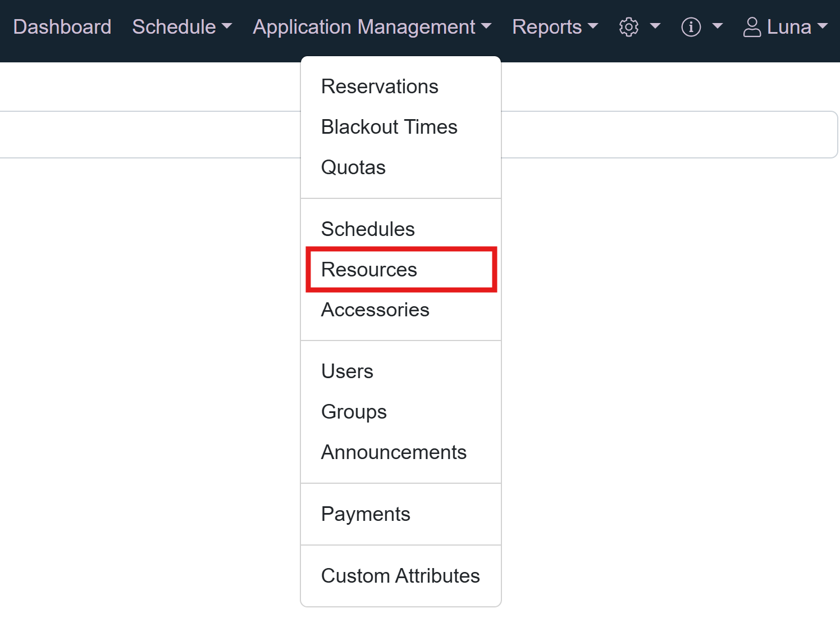Open Blackout Times menu entry
The width and height of the screenshot is (840, 622).
click(389, 127)
